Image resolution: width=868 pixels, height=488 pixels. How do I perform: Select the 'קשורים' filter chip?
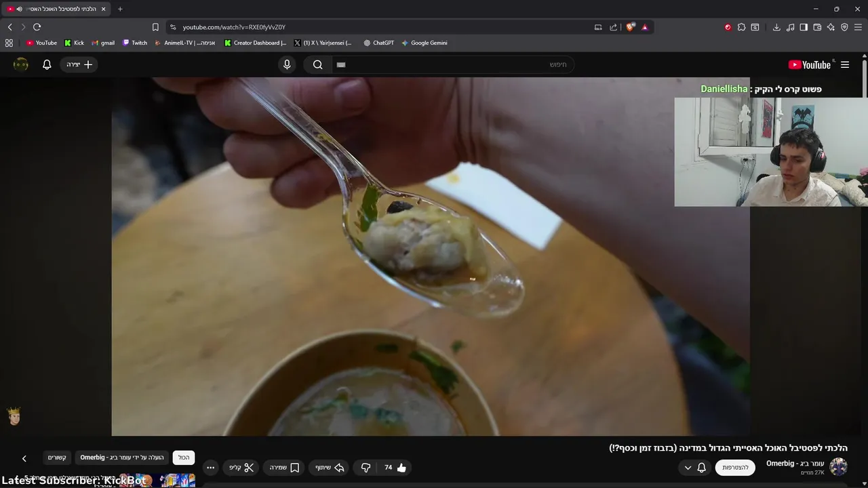[57, 457]
